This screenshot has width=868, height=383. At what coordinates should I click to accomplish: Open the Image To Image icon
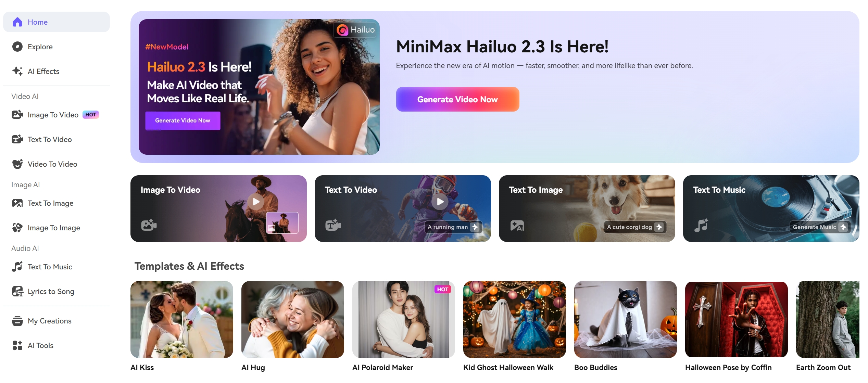pyautogui.click(x=17, y=228)
